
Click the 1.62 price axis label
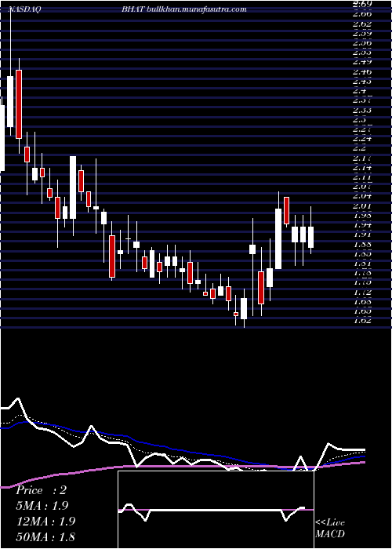(362, 320)
